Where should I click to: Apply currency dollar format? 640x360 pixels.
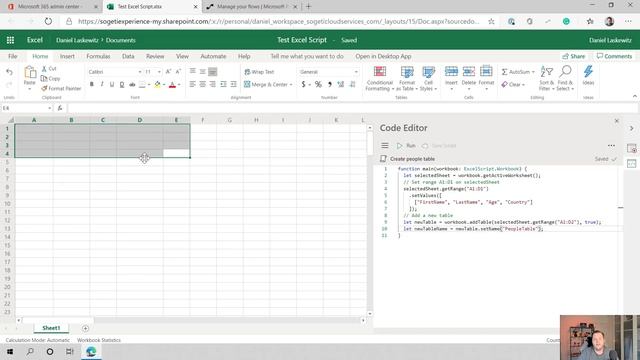(x=303, y=84)
